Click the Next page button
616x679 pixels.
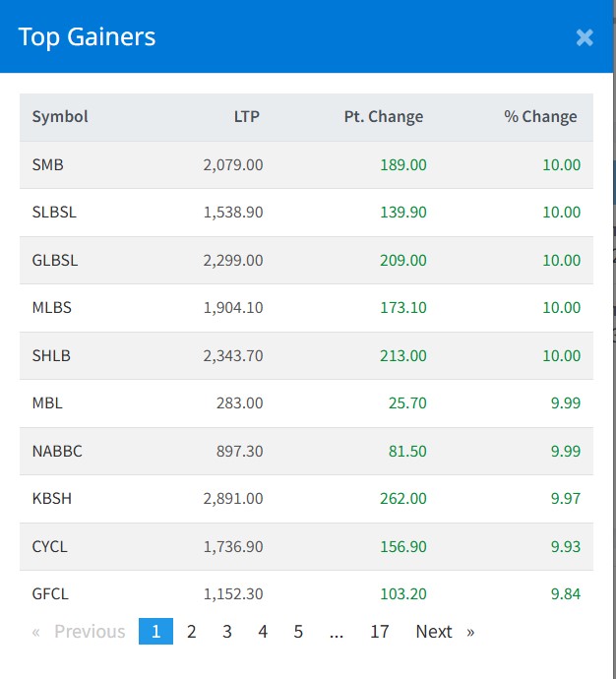[444, 632]
